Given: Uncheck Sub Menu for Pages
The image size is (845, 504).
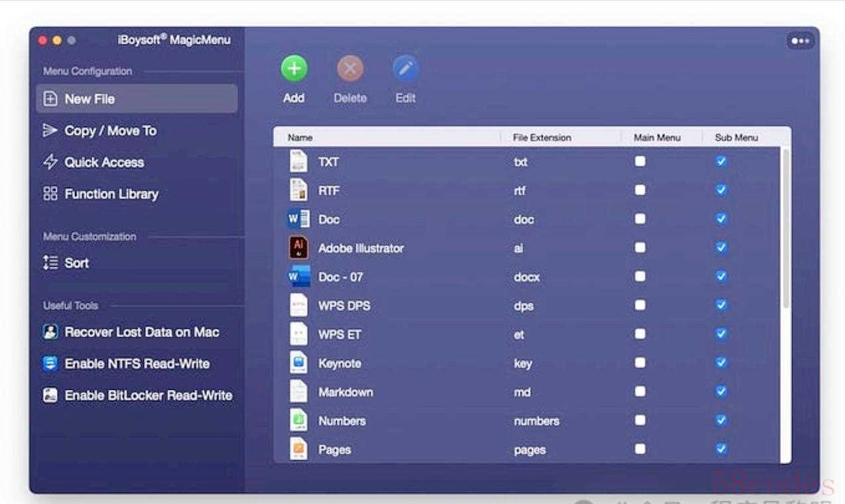Looking at the screenshot, I should click(721, 449).
